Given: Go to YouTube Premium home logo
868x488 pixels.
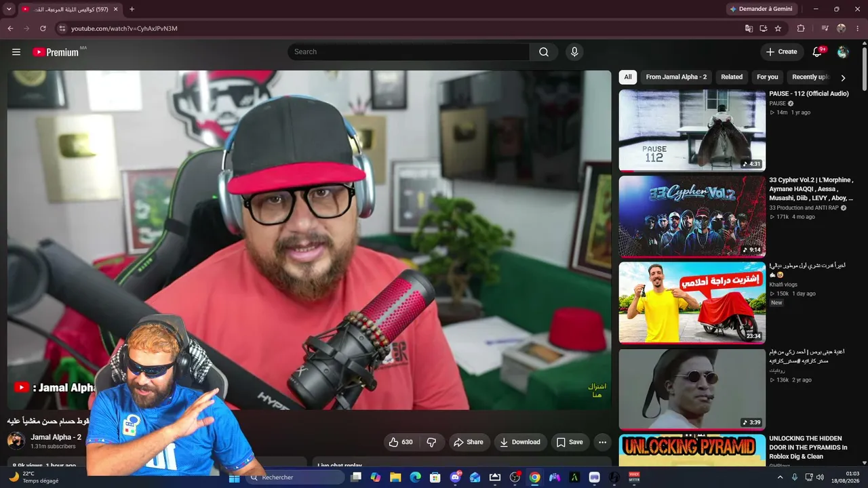Looking at the screenshot, I should 56,52.
